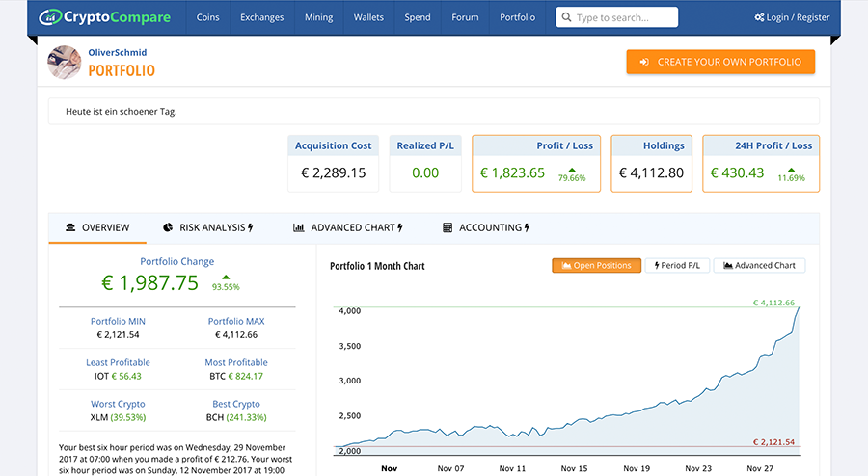The image size is (868, 476).
Task: Click the Advanced Chart bar icon
Action: [298, 227]
